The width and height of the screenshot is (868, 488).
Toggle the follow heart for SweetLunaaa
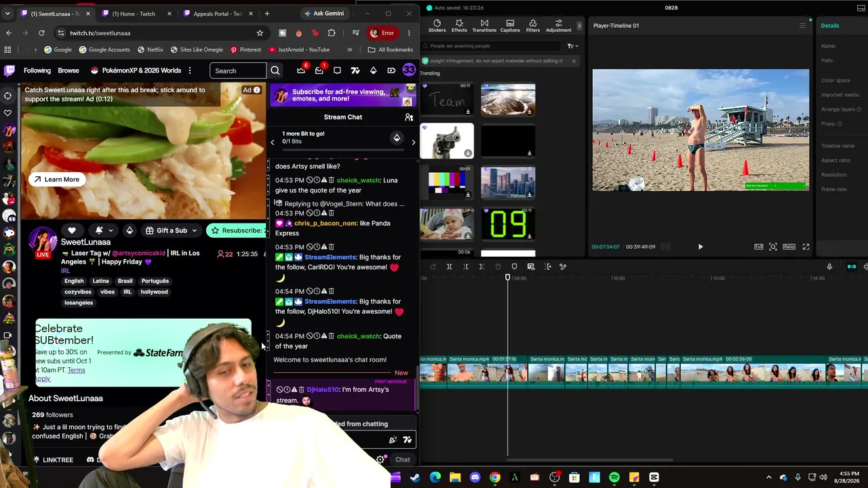click(72, 230)
